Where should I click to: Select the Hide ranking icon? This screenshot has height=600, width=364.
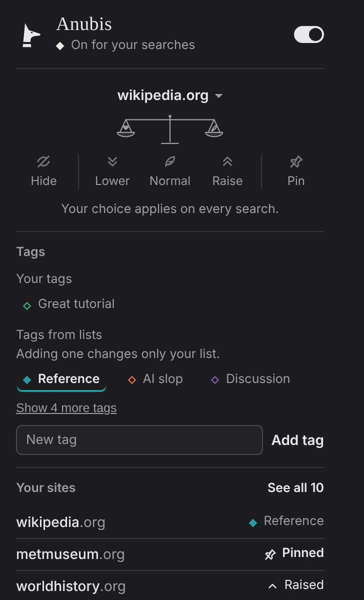[x=43, y=161]
